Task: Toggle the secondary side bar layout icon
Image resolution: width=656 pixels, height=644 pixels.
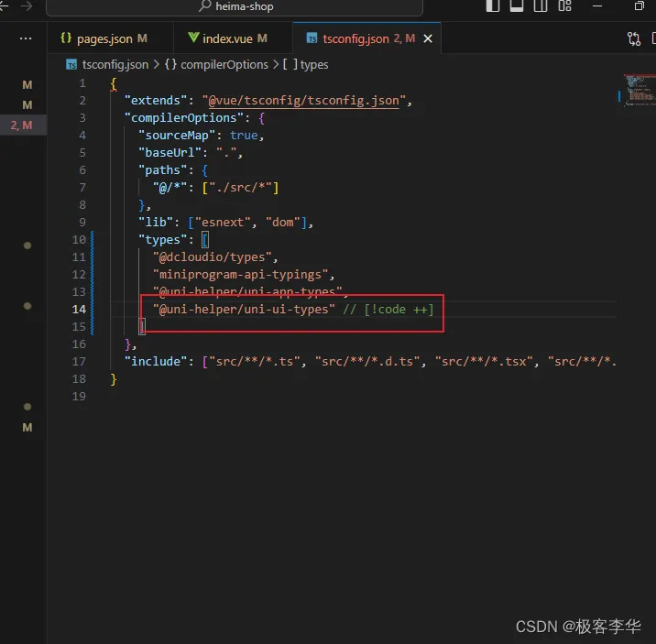Action: tap(541, 5)
